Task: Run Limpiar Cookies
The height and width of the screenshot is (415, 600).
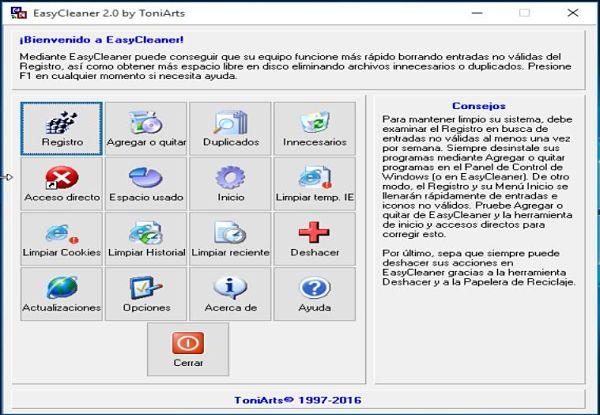Action: [x=62, y=239]
